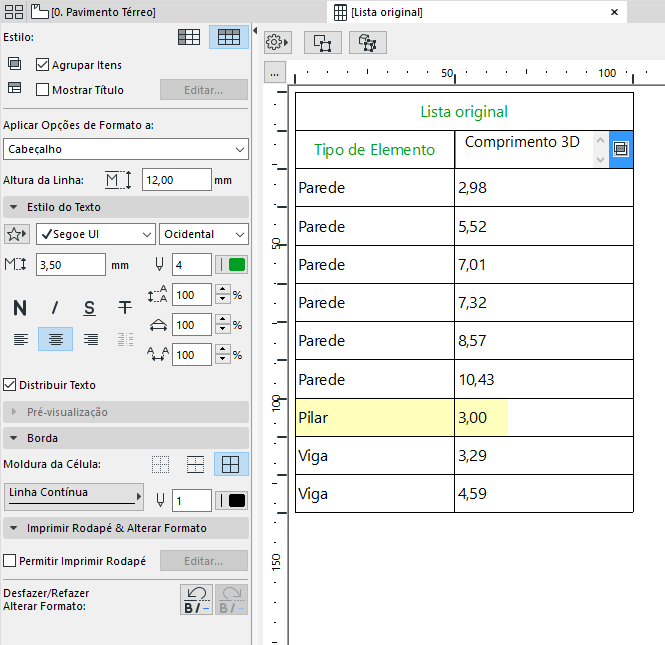Image resolution: width=665 pixels, height=645 pixels.
Task: Select no cell border frame option
Action: point(161,464)
